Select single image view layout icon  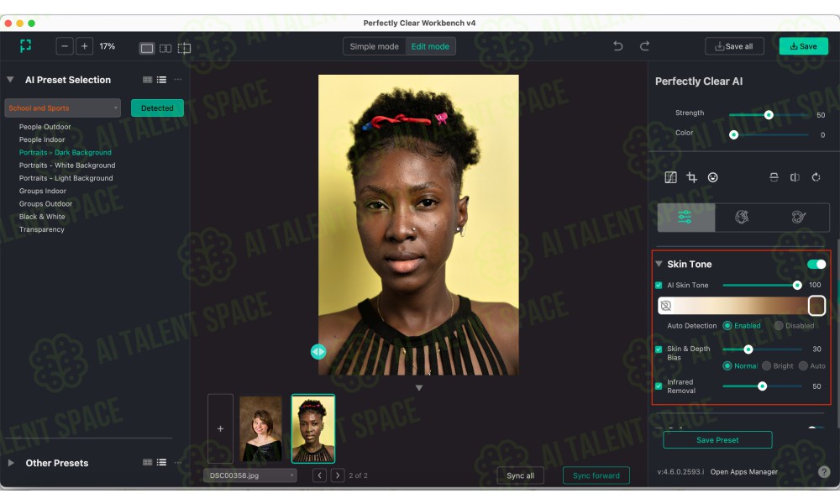pos(147,48)
